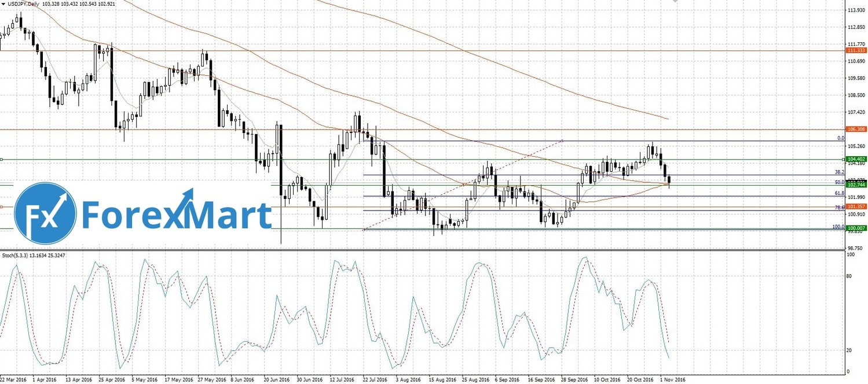868x384 pixels.
Task: Click the gray chart shift marker at top
Action: click(674, 2)
